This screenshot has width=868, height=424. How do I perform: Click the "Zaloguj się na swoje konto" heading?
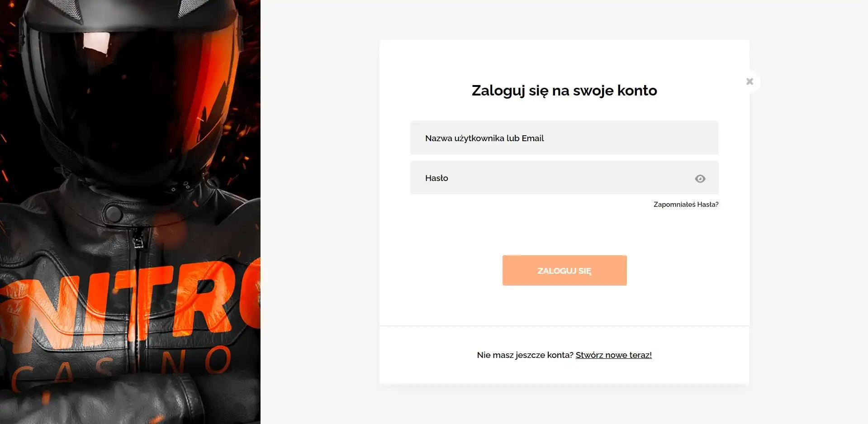pos(564,91)
